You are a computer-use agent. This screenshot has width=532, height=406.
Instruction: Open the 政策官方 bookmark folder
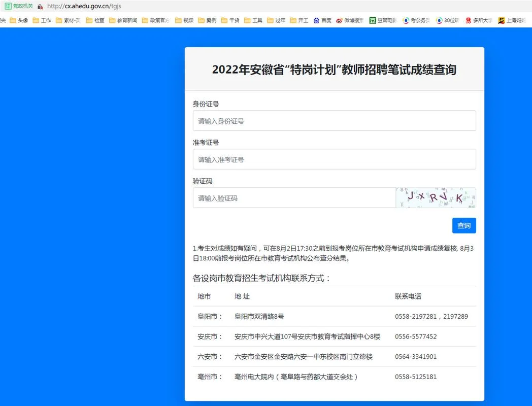[156, 20]
